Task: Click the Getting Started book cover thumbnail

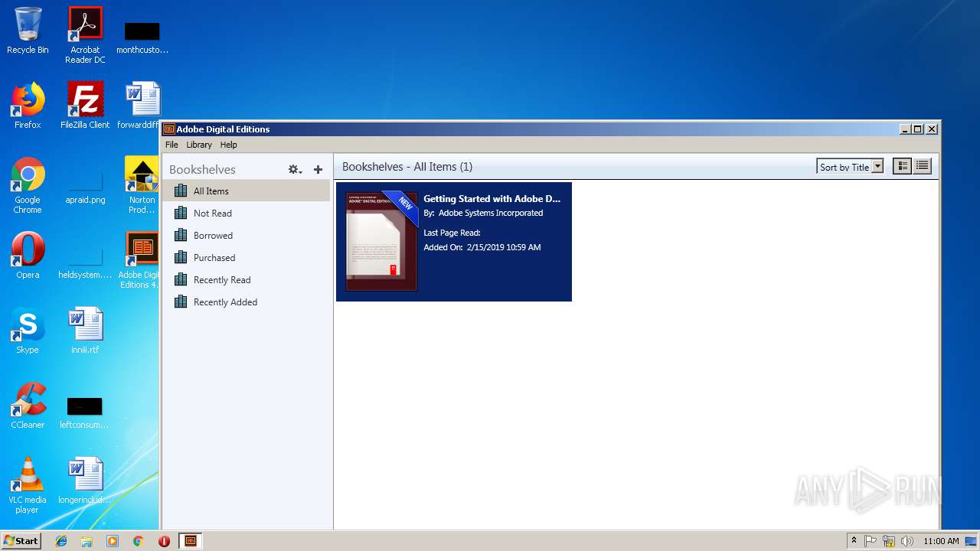Action: pos(381,241)
